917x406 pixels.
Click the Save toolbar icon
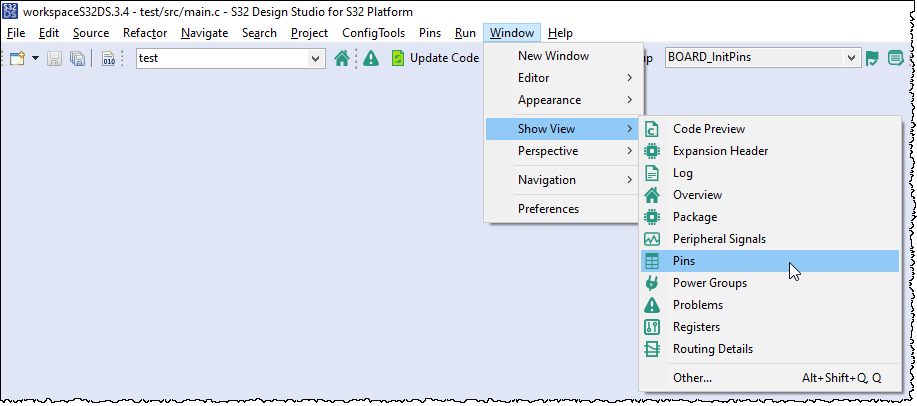tap(54, 58)
